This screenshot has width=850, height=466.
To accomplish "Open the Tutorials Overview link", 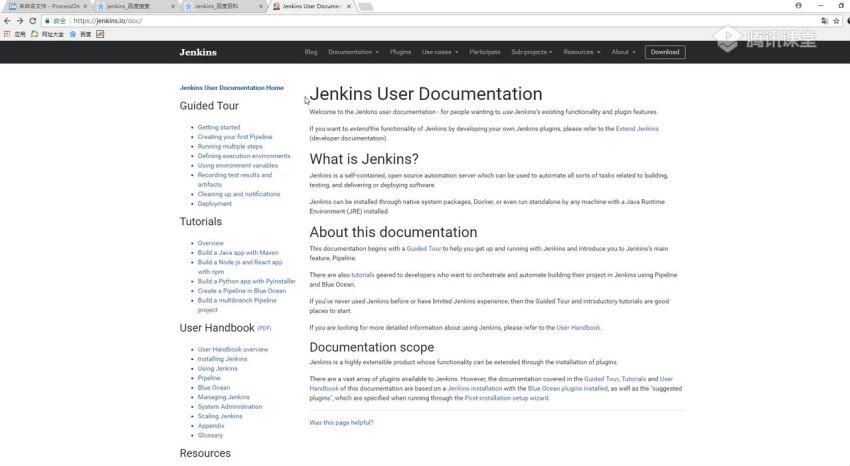I will pyautogui.click(x=210, y=243).
